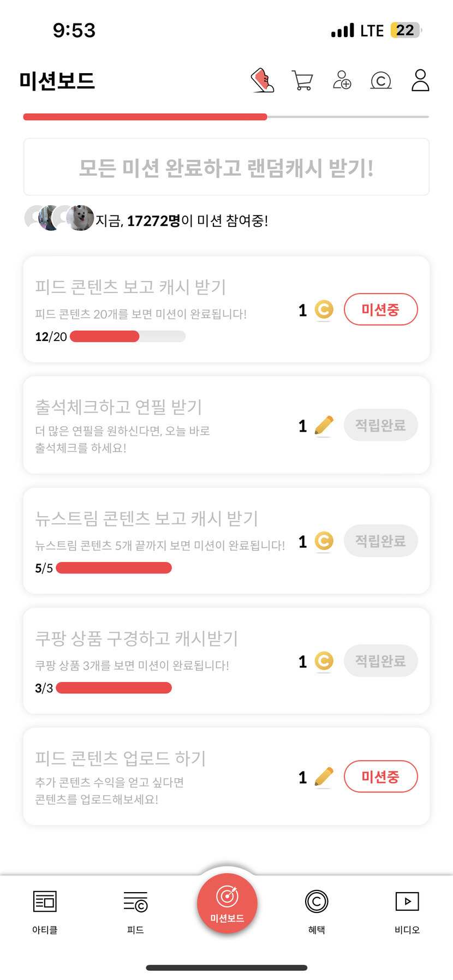453x980 pixels.
Task: Tap 적립완료 on the attendance check mission
Action: pos(380,425)
